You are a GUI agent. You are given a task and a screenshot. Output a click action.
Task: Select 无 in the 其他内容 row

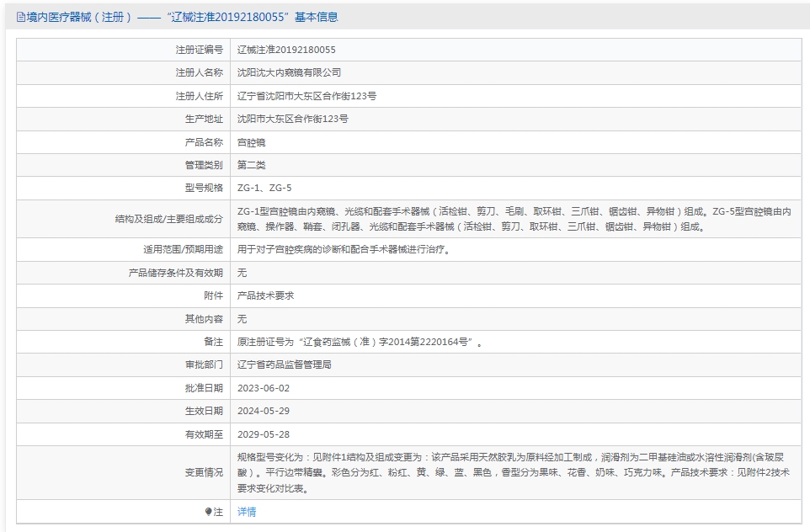coord(242,319)
